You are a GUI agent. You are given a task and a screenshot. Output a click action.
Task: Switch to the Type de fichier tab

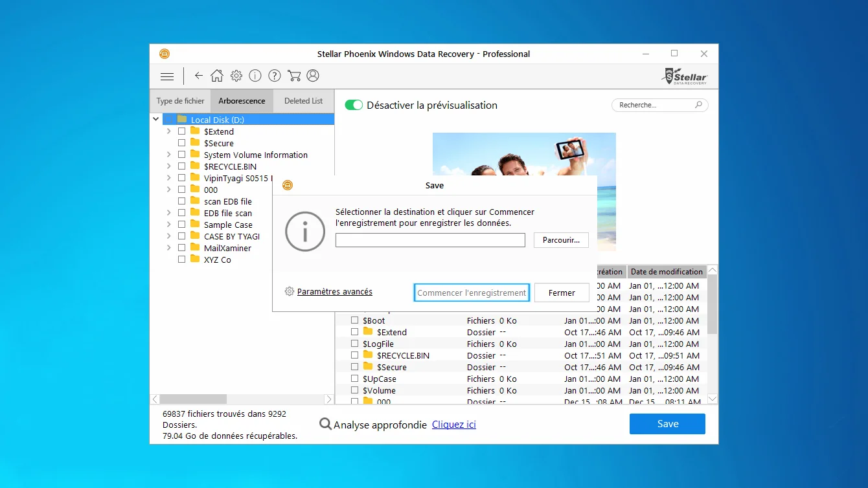coord(180,101)
